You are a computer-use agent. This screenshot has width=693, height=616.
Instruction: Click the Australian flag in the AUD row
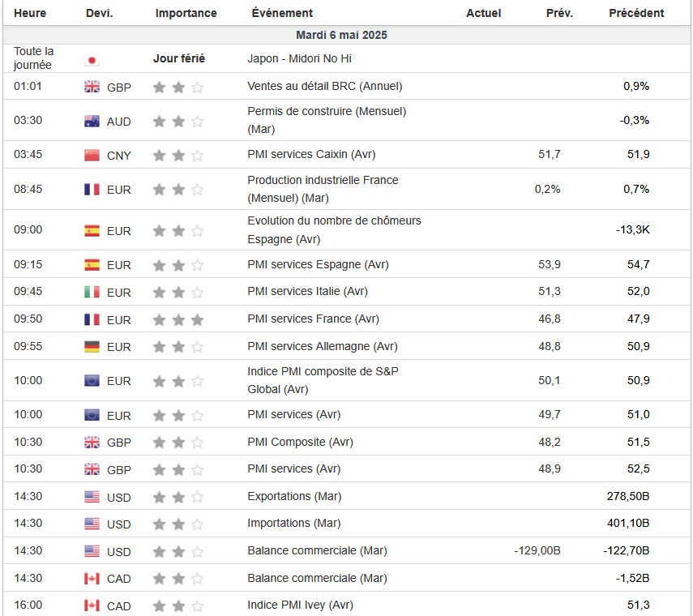[92, 122]
